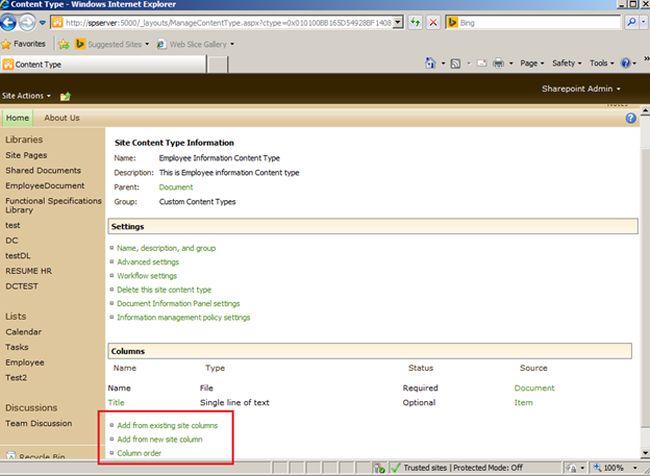Open Shared Documents library

pos(43,170)
